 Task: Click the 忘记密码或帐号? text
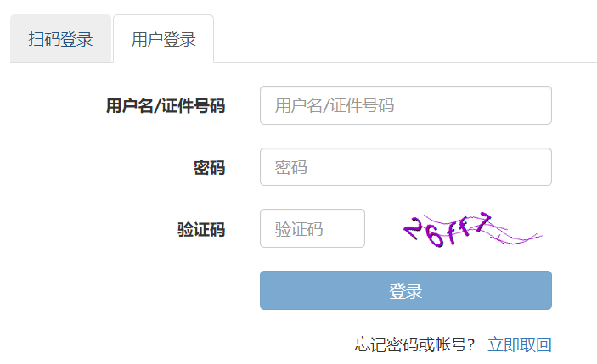point(414,344)
